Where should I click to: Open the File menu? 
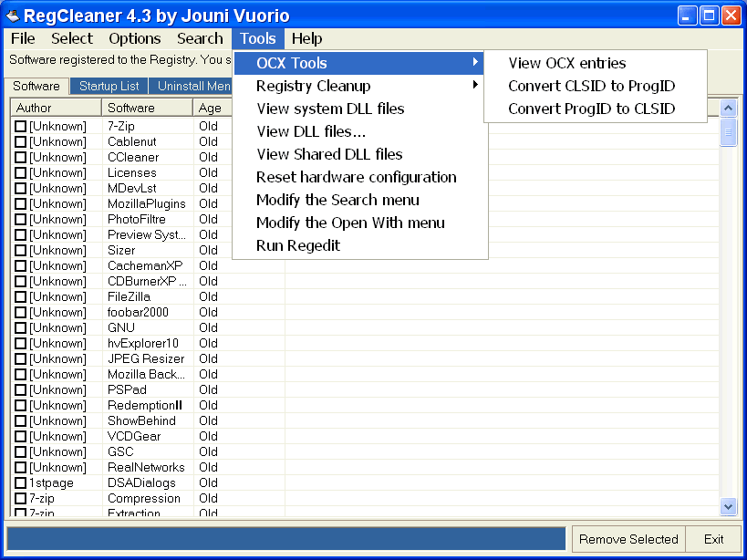tap(23, 38)
